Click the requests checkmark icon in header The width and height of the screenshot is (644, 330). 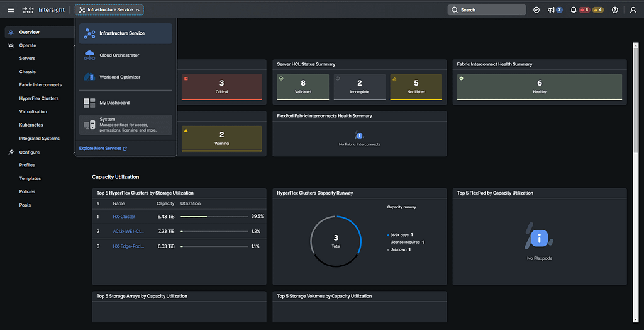click(x=536, y=10)
